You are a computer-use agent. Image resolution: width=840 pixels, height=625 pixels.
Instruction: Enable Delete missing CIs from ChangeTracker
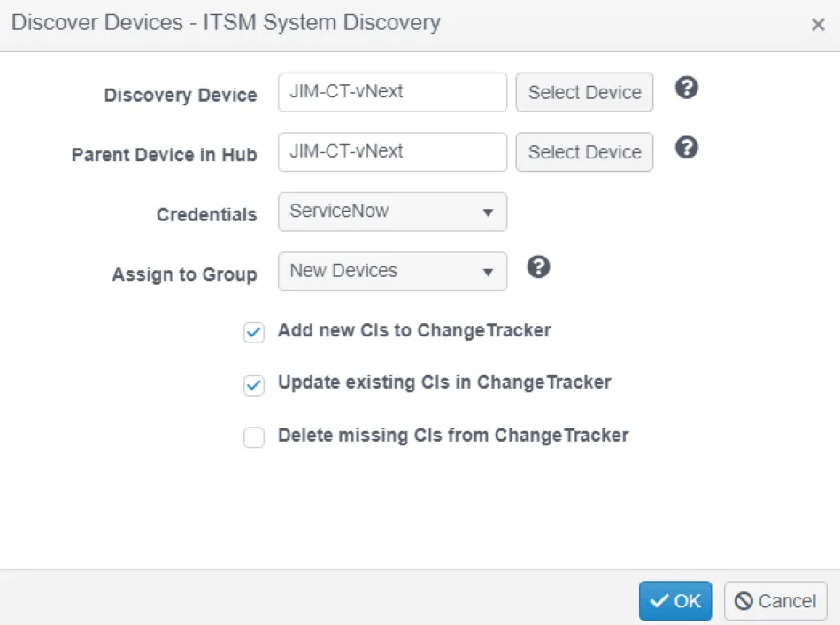(x=254, y=437)
